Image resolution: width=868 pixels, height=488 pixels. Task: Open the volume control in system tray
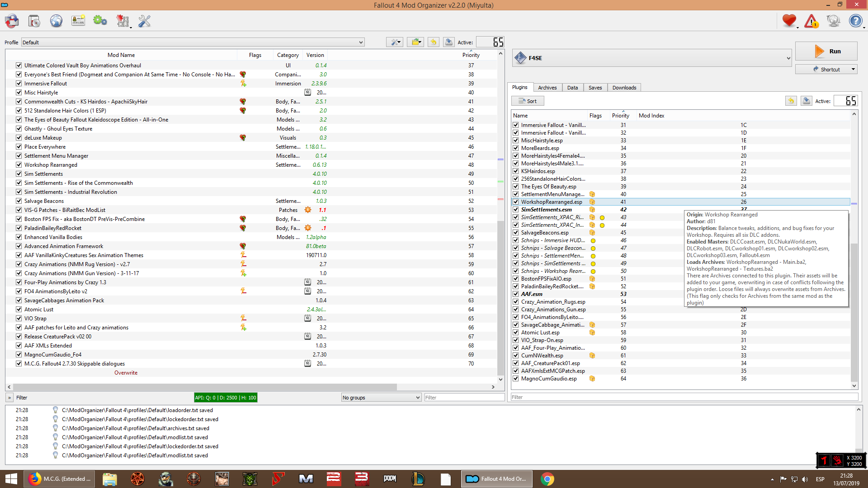(805, 479)
